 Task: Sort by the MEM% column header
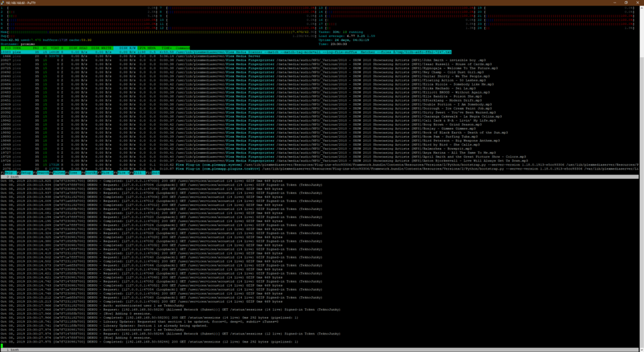[x=152, y=48]
